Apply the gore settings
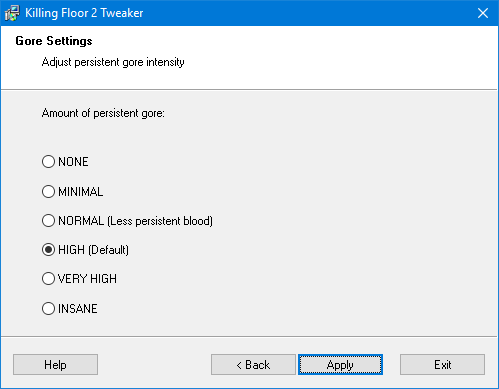The height and width of the screenshot is (389, 499). 340,365
